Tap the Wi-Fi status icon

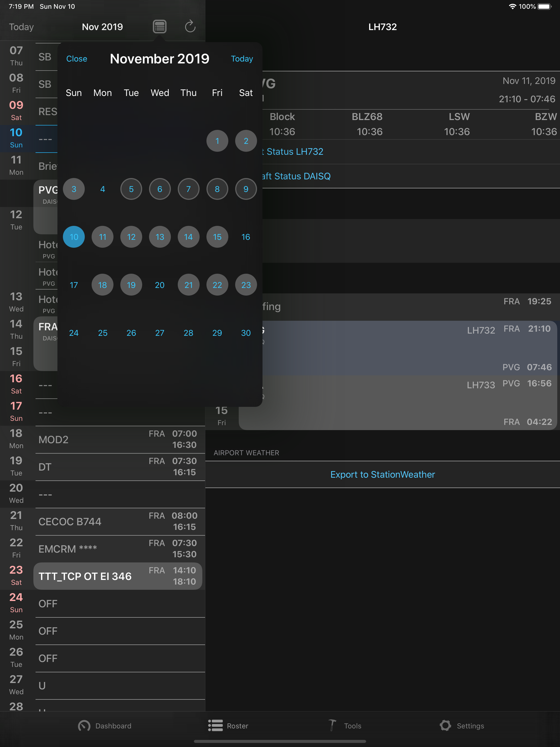(x=512, y=6)
